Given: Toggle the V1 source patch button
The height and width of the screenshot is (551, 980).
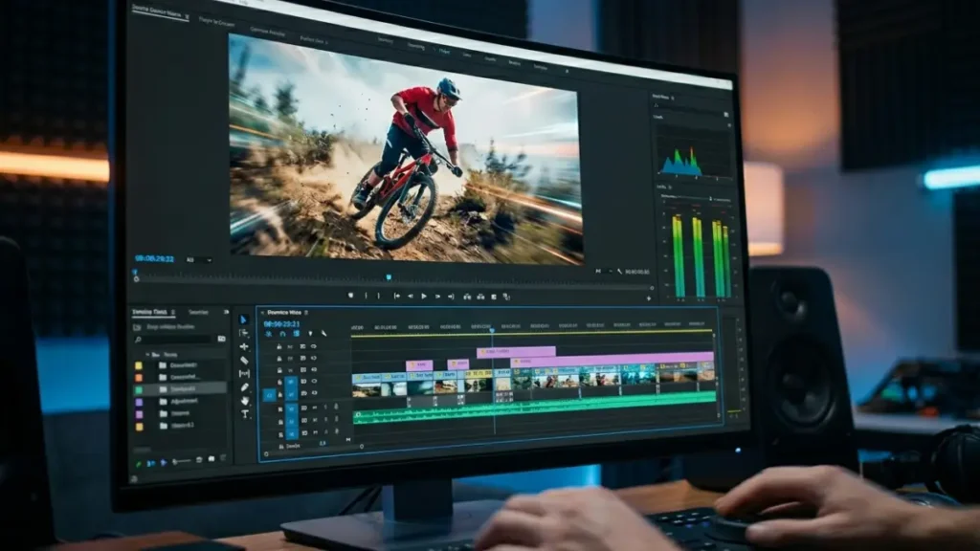Looking at the screenshot, I should (x=269, y=395).
